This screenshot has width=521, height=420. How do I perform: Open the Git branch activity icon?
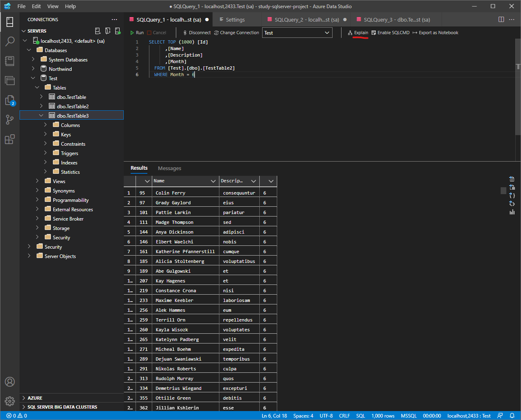tap(10, 120)
